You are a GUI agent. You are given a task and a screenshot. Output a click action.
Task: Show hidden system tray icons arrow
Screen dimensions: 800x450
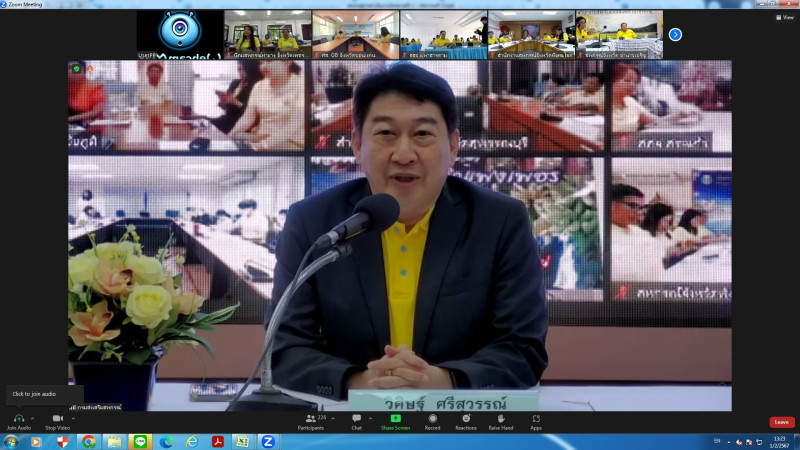point(729,442)
